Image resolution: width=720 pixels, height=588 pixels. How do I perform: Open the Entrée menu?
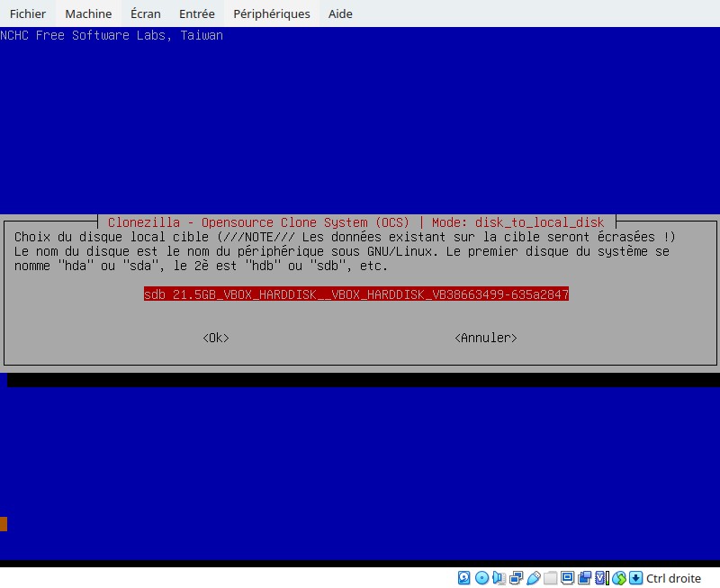[196, 14]
